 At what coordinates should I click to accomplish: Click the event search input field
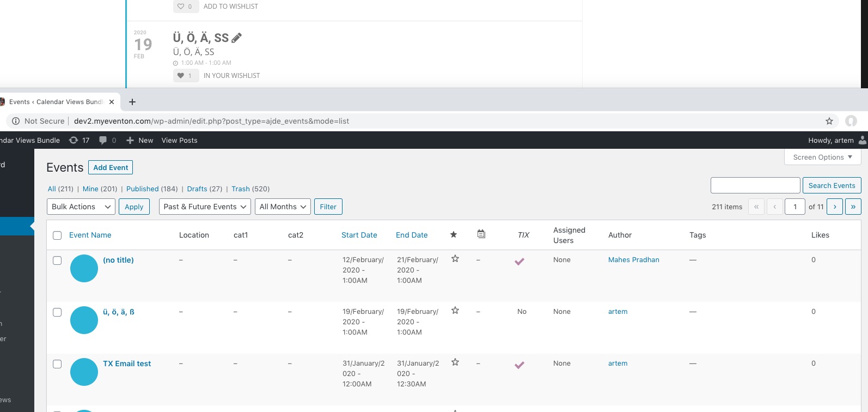click(755, 185)
